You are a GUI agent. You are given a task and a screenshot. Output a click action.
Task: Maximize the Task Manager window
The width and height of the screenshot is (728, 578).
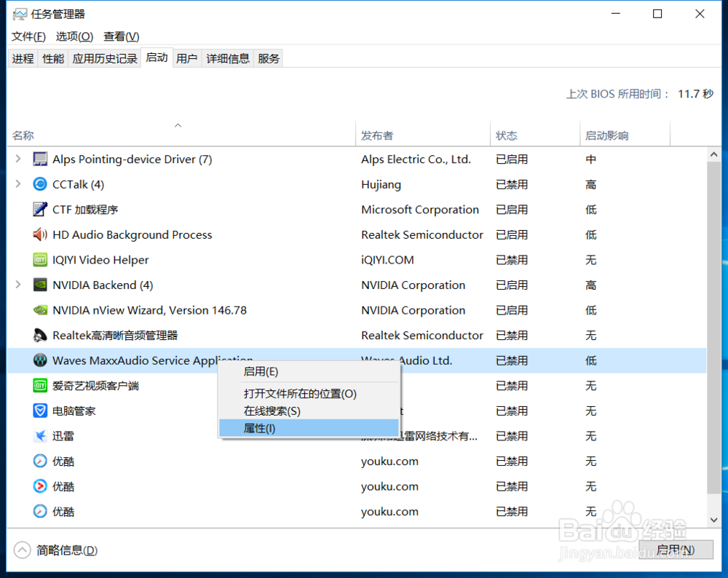pos(657,14)
